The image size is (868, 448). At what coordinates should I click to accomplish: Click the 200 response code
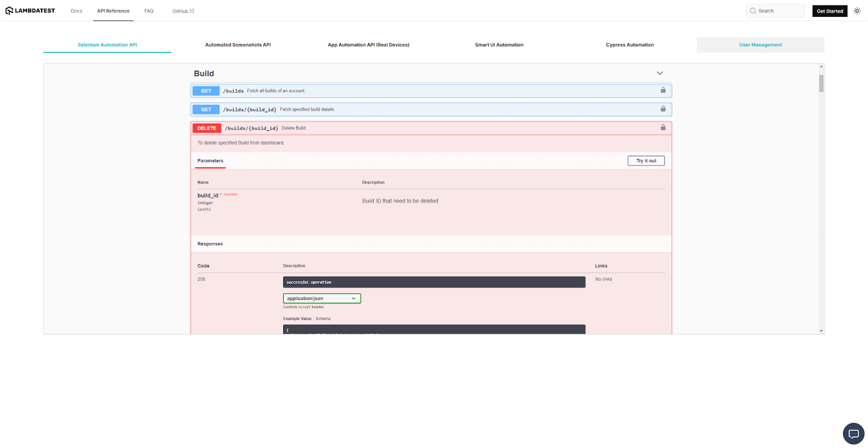coord(201,279)
